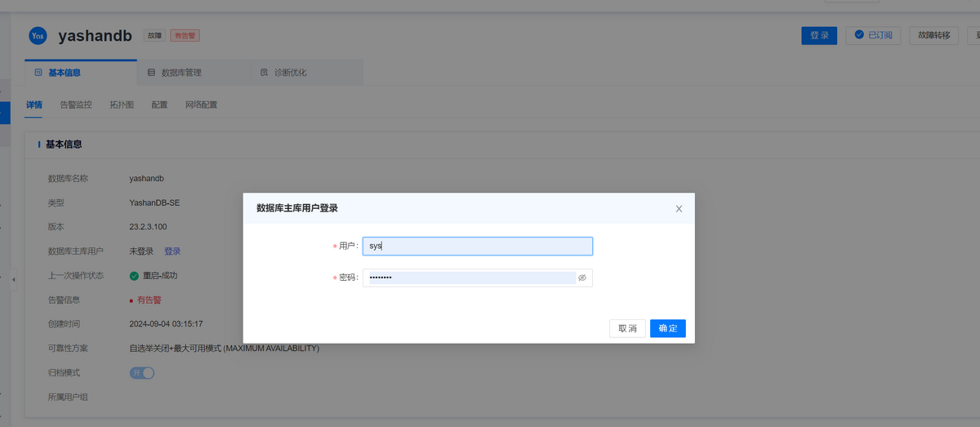
Task: Click the green success status icon
Action: click(134, 276)
